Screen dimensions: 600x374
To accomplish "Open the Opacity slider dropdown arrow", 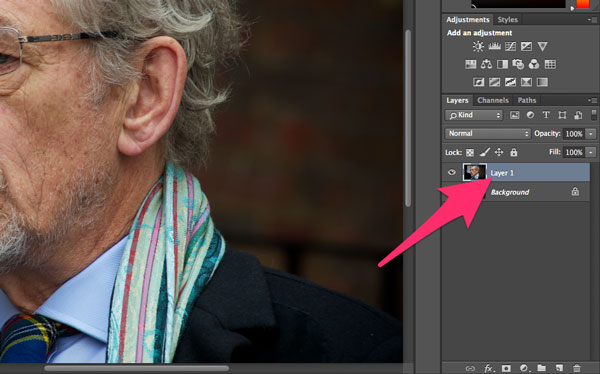I will click(x=591, y=134).
